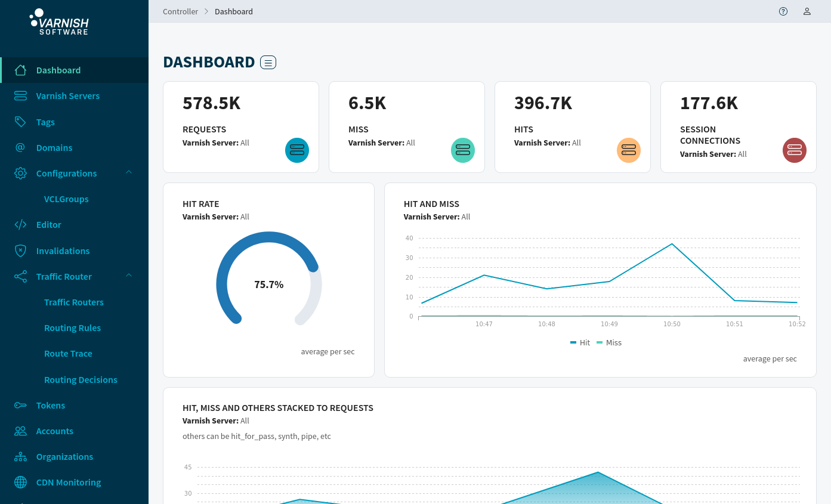Image resolution: width=831 pixels, height=504 pixels.
Task: Click the HIT AND MISS chart title
Action: click(x=431, y=204)
